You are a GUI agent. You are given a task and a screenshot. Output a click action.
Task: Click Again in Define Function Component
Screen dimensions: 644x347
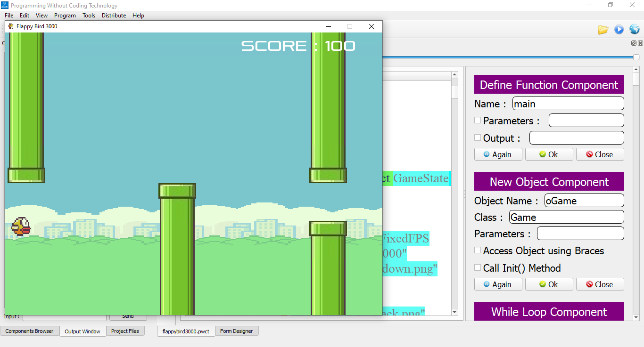[x=498, y=154]
